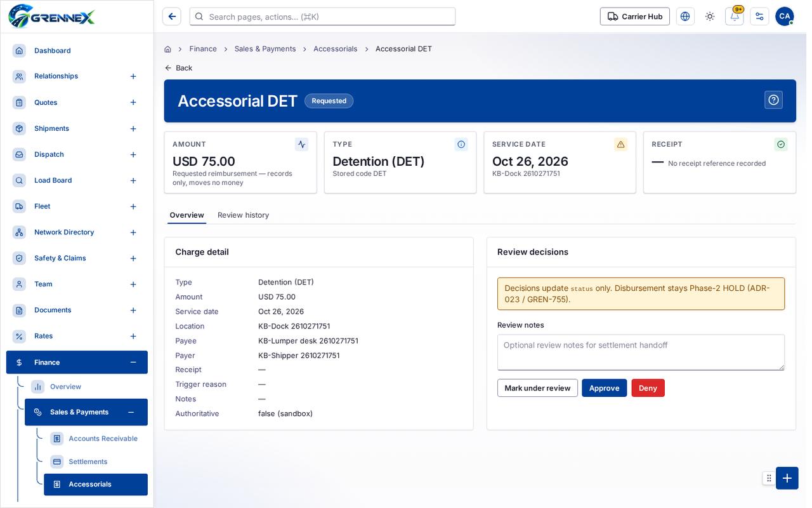Click the Approve button
The height and width of the screenshot is (508, 812).
(x=604, y=388)
